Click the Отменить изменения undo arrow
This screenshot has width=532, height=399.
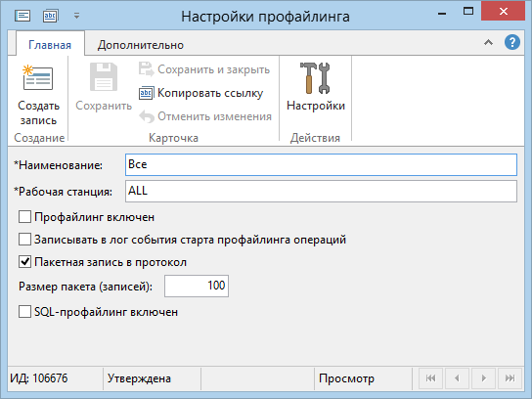tap(147, 116)
